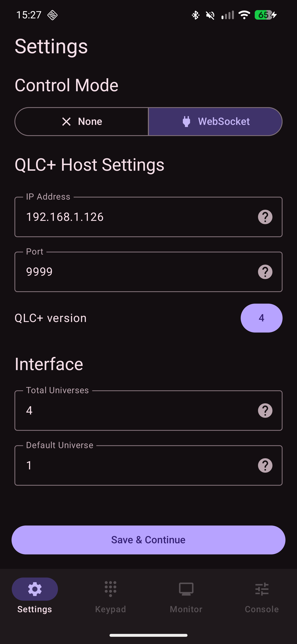The image size is (297, 644).
Task: Edit the IP Address 192.168.1.126 field
Action: (x=148, y=217)
